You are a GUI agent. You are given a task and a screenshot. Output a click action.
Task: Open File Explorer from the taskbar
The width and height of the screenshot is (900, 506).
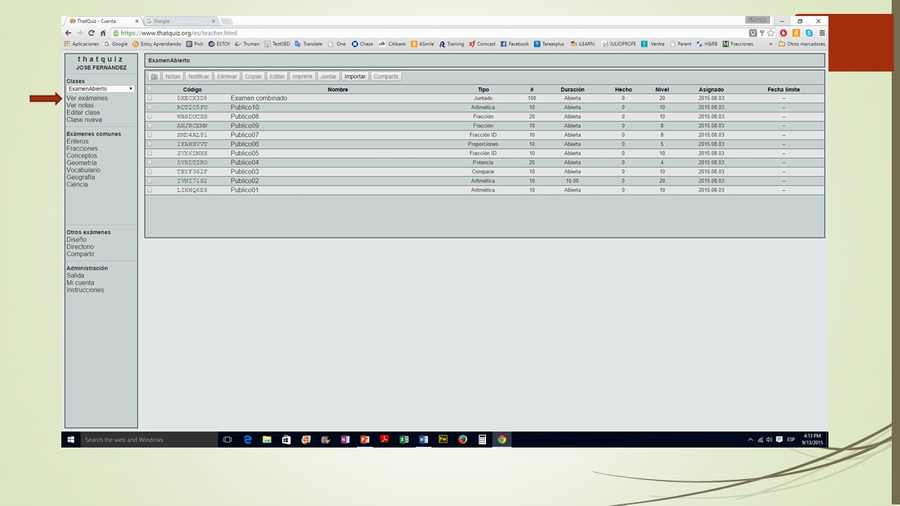[x=267, y=439]
